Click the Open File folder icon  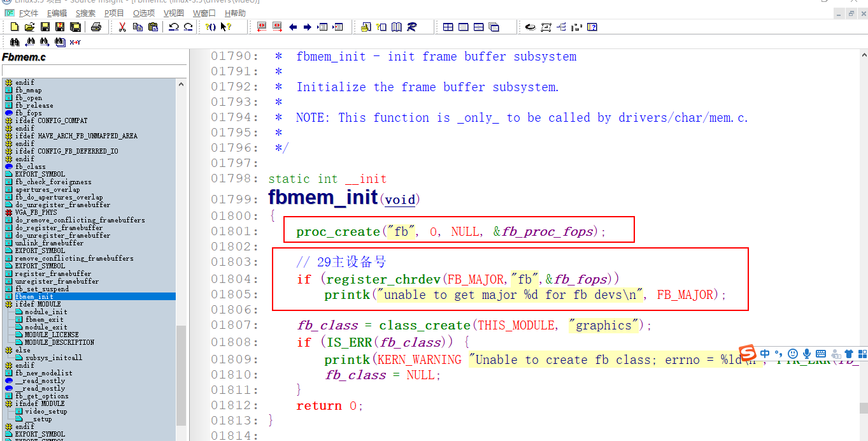(x=29, y=27)
